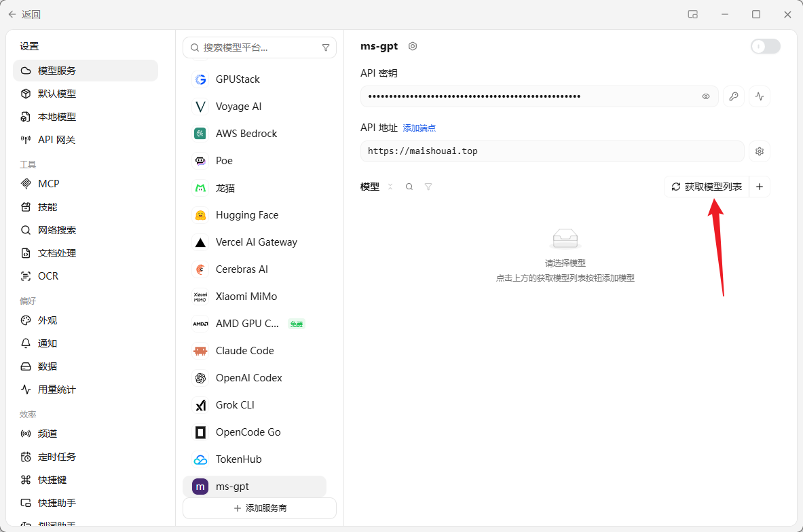803x532 pixels.
Task: Select 网络搜索 in sidebar
Action: (86, 230)
